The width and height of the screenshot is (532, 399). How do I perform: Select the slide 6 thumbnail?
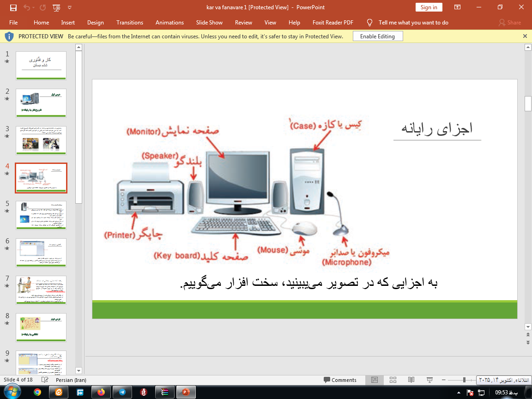pos(41,253)
